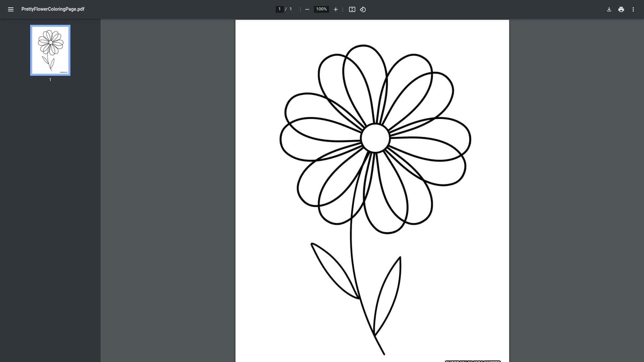644x362 pixels.
Task: Zoom out of the coloring page
Action: click(x=307, y=9)
